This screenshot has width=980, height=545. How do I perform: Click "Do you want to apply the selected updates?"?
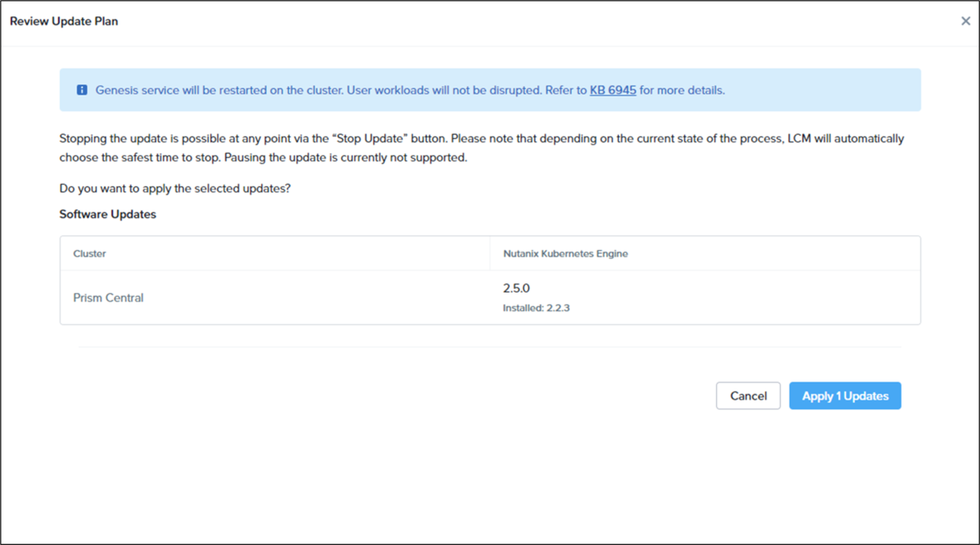176,188
